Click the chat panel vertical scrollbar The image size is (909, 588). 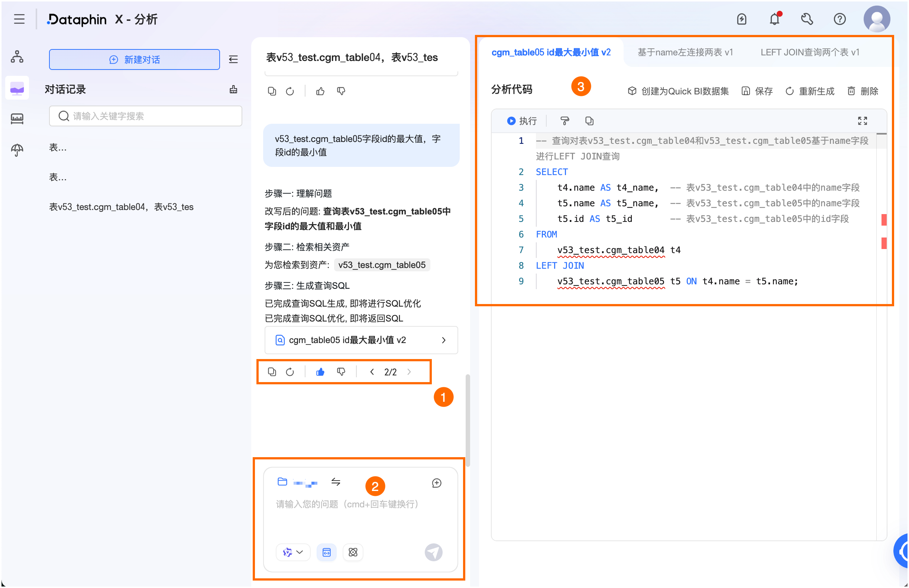coord(467,420)
